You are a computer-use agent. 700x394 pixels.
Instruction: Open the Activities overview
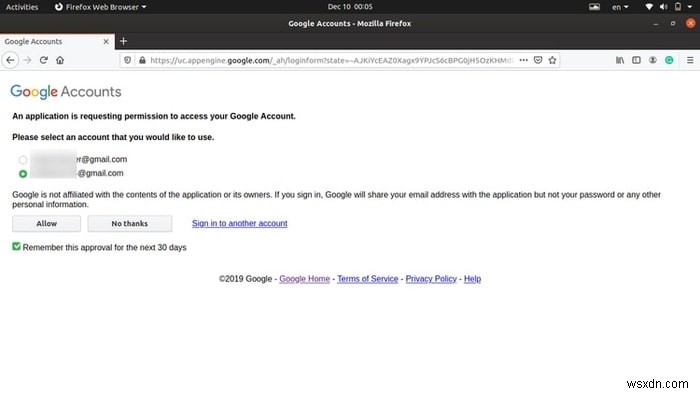pos(22,7)
